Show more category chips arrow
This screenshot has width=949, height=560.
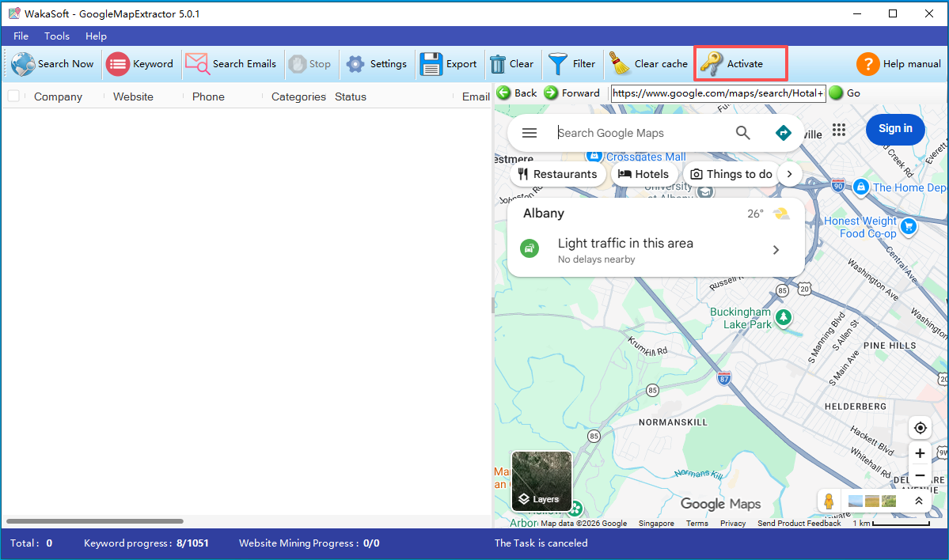point(789,174)
